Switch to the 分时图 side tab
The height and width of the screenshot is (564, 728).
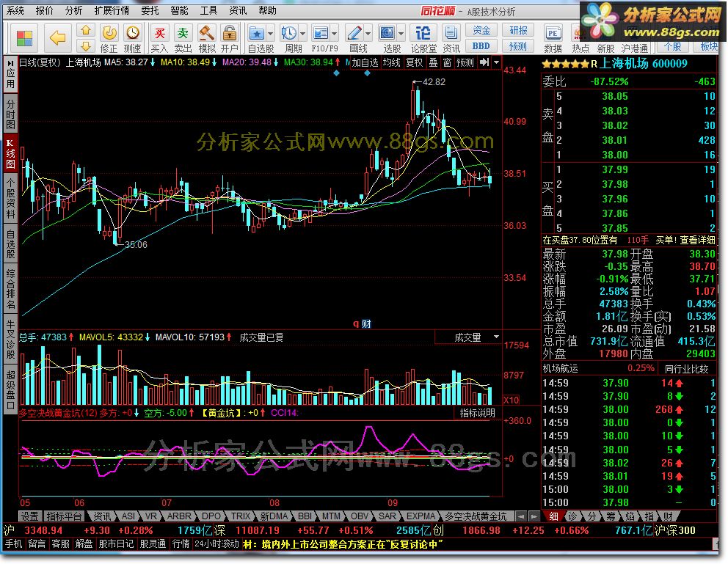[x=10, y=114]
